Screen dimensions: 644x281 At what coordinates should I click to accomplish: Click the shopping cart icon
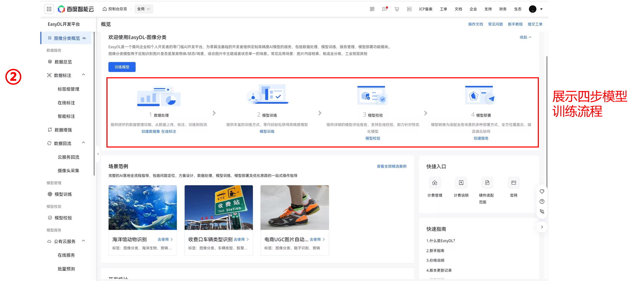(x=397, y=9)
